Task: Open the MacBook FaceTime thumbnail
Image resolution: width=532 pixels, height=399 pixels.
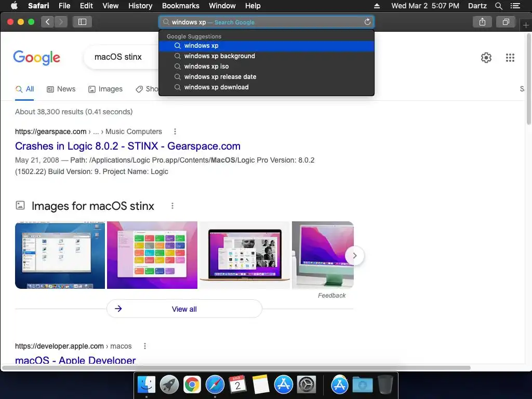Action: [245, 255]
